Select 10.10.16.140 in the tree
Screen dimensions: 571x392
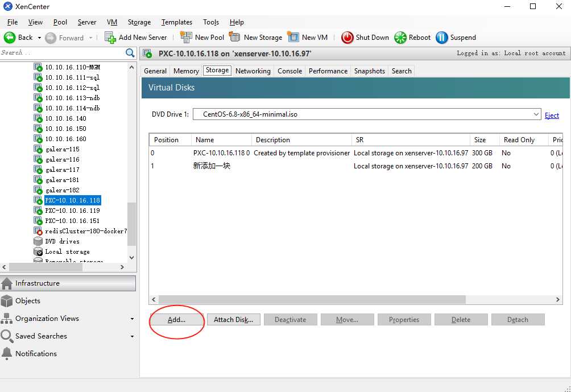(x=65, y=118)
